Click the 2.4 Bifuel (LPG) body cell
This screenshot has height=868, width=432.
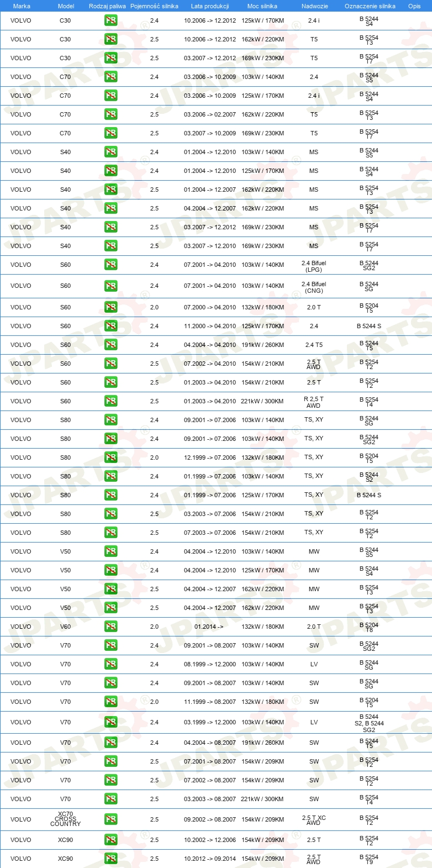pos(314,267)
